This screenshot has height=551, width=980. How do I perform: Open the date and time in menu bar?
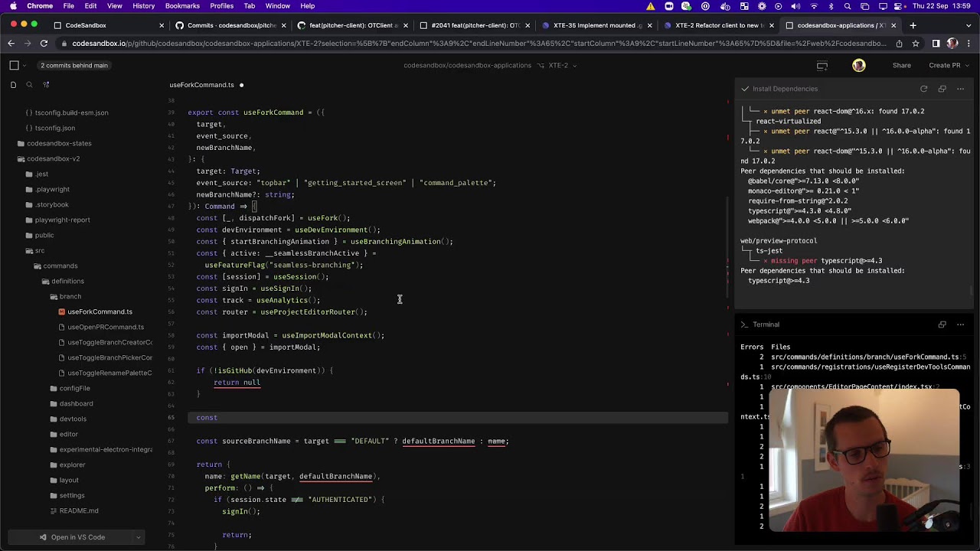pos(940,6)
